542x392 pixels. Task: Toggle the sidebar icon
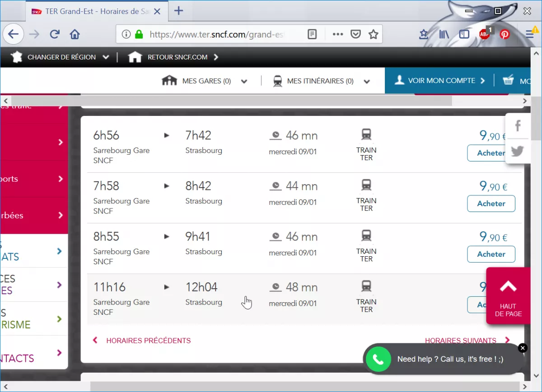coord(464,34)
